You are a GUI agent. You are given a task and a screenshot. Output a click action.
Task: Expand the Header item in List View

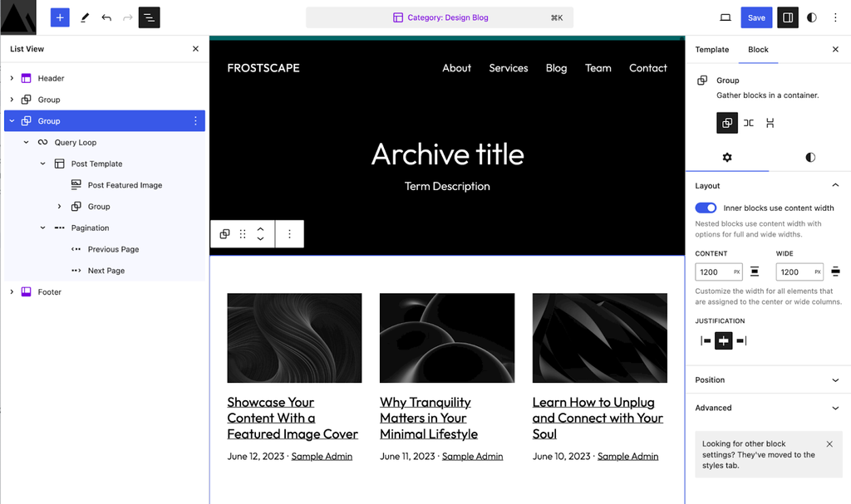pyautogui.click(x=11, y=78)
